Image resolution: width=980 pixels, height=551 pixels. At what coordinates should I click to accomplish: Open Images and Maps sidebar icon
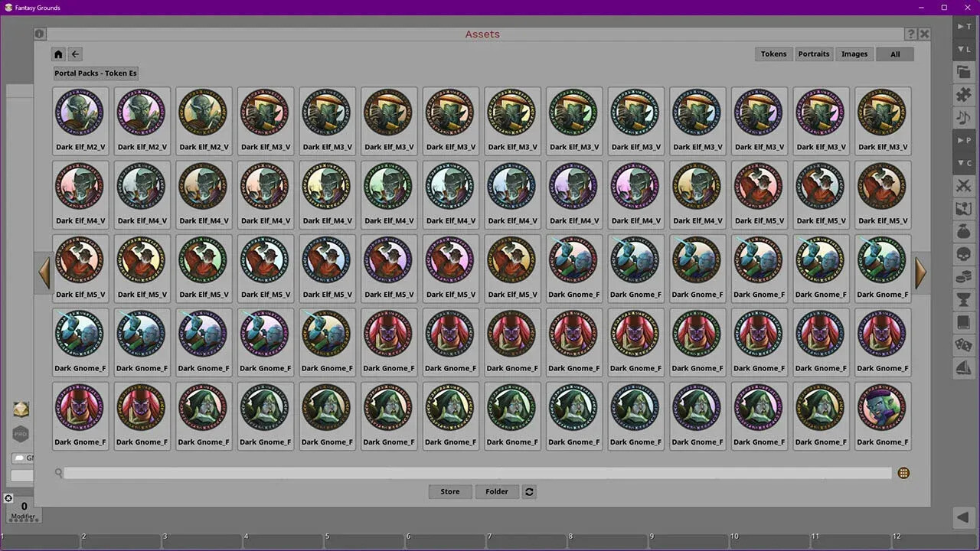click(x=963, y=208)
